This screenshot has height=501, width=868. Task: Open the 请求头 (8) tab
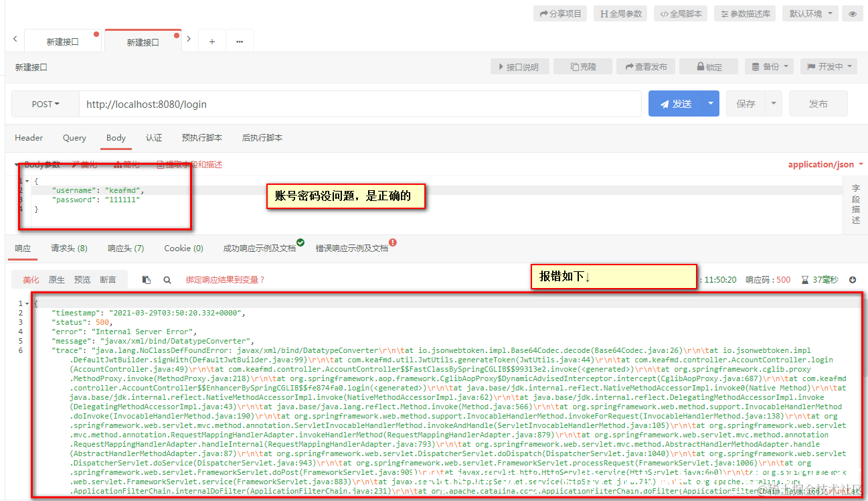[x=69, y=248]
